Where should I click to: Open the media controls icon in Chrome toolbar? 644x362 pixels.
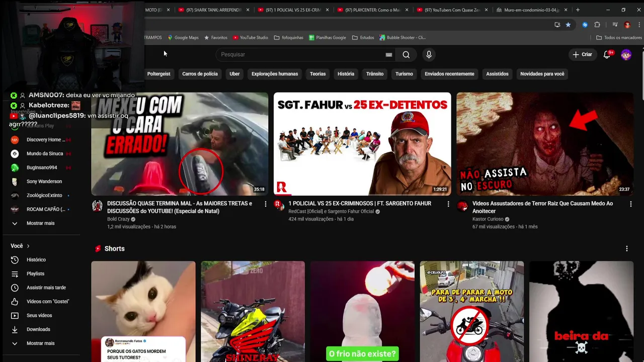coord(615,25)
